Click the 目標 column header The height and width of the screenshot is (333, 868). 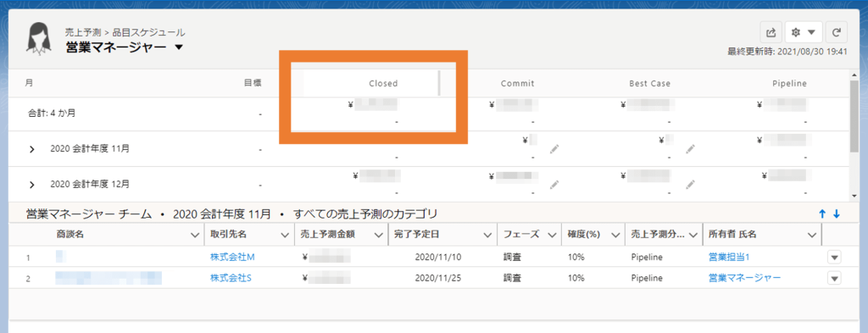pos(253,83)
